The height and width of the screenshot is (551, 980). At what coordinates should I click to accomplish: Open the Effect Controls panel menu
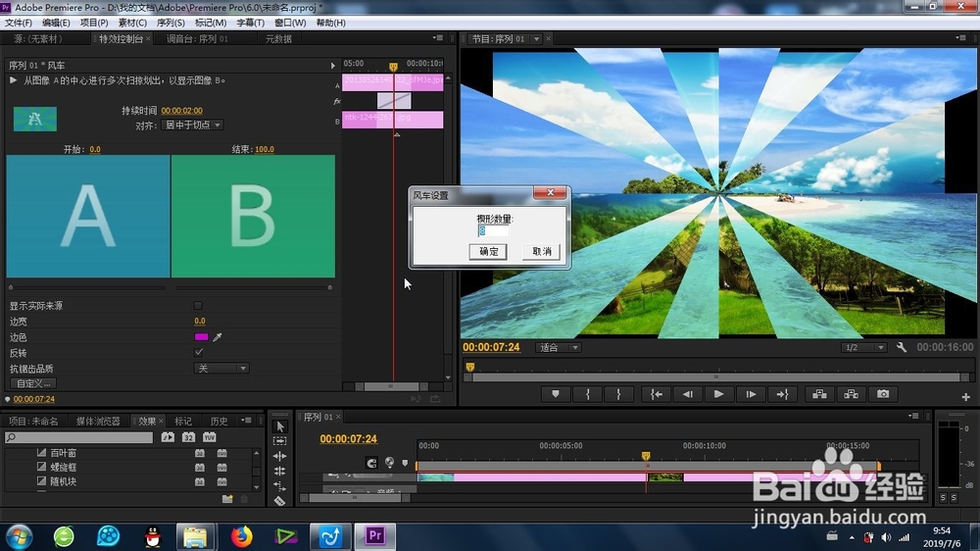(437, 38)
